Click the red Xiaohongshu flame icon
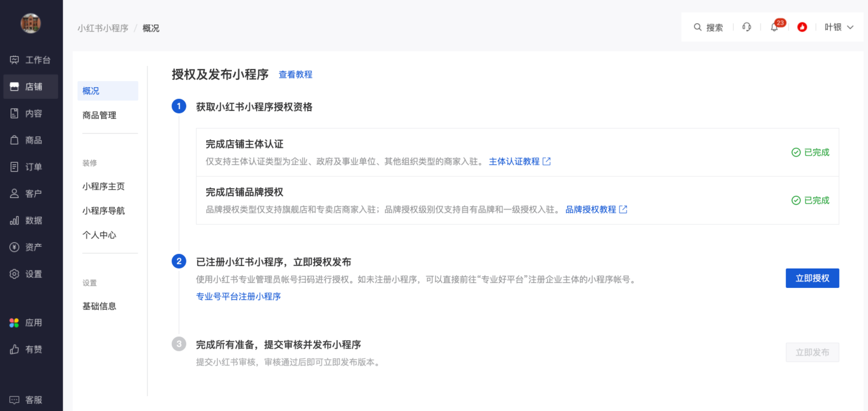 (x=802, y=27)
